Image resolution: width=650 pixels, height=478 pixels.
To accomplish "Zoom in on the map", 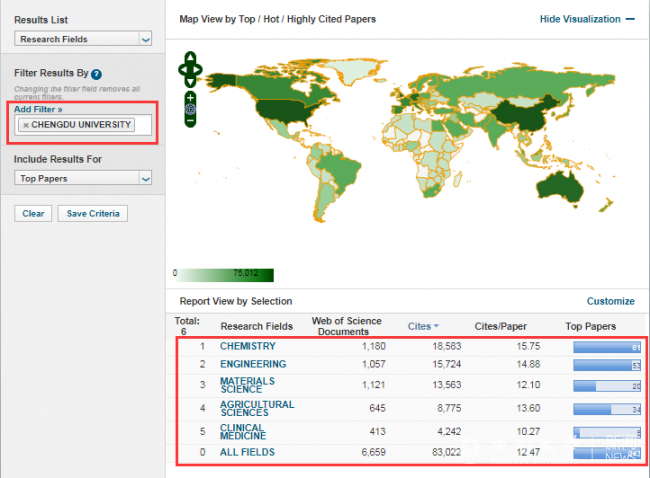I will 190,98.
